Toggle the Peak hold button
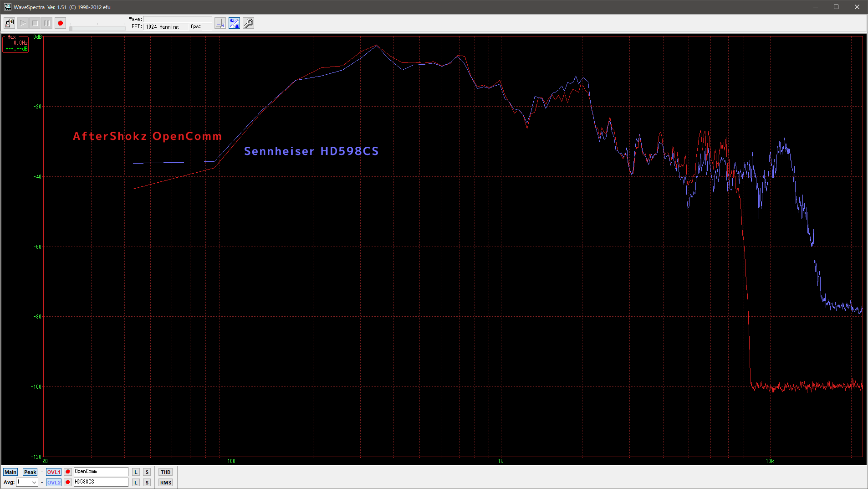The image size is (868, 489). click(30, 472)
